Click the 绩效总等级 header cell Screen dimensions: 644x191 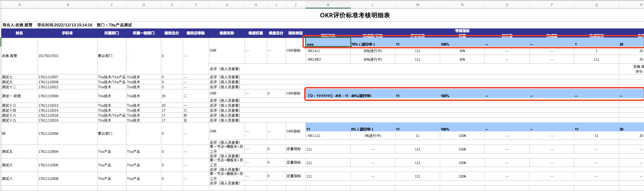(x=196, y=33)
